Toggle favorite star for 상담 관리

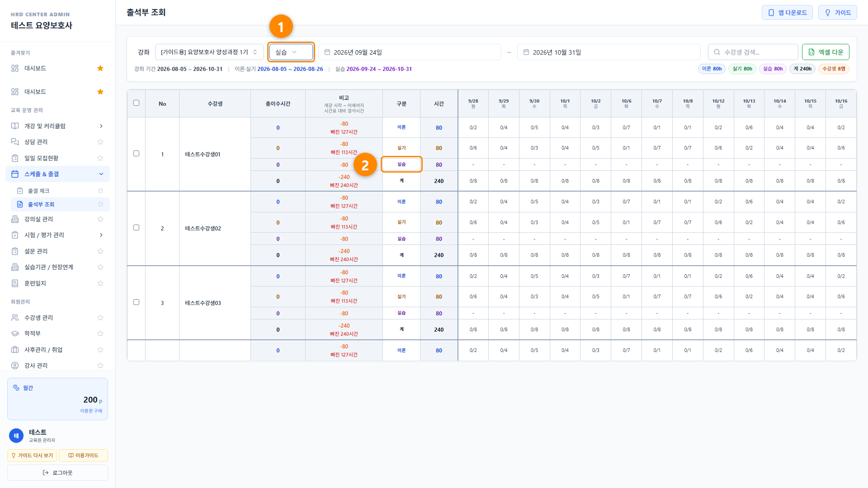pos(100,142)
